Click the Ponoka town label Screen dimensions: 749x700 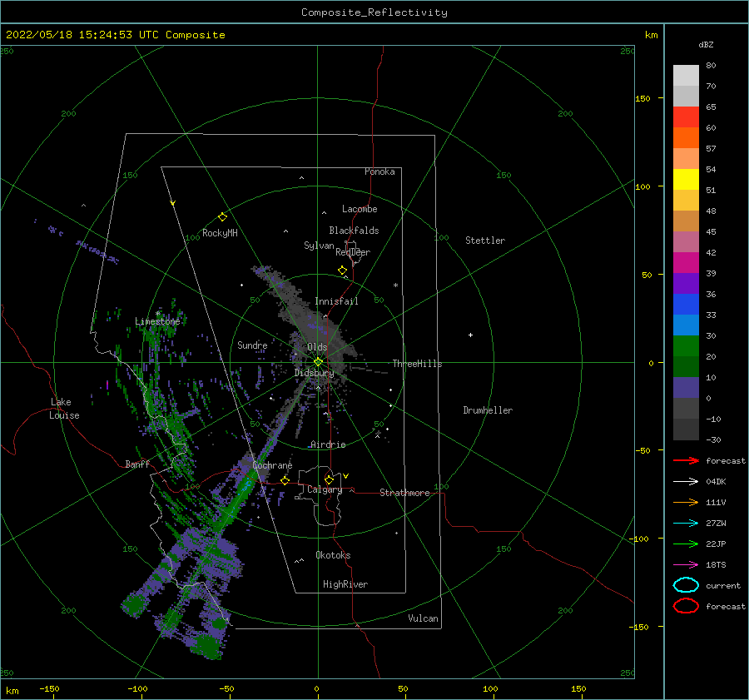point(379,172)
